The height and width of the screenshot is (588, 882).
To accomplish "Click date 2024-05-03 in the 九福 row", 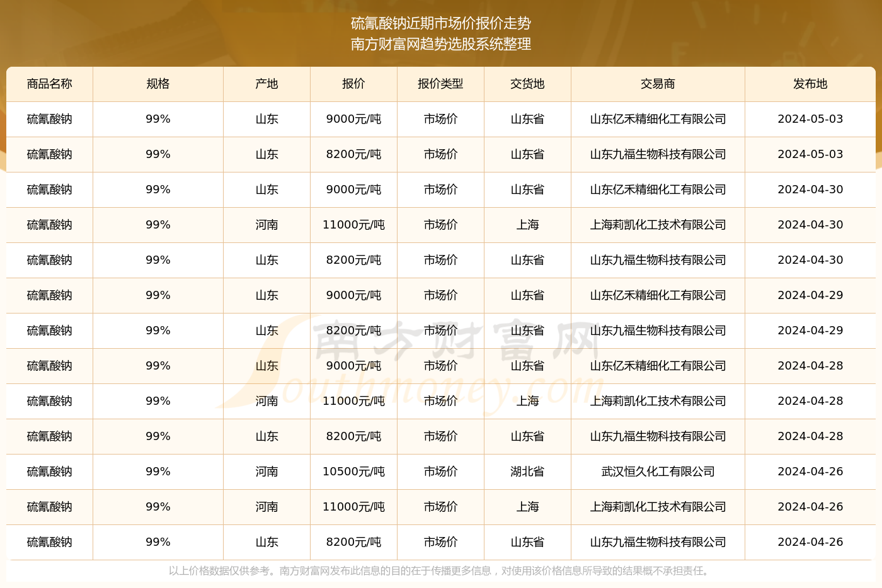I will 811,154.
